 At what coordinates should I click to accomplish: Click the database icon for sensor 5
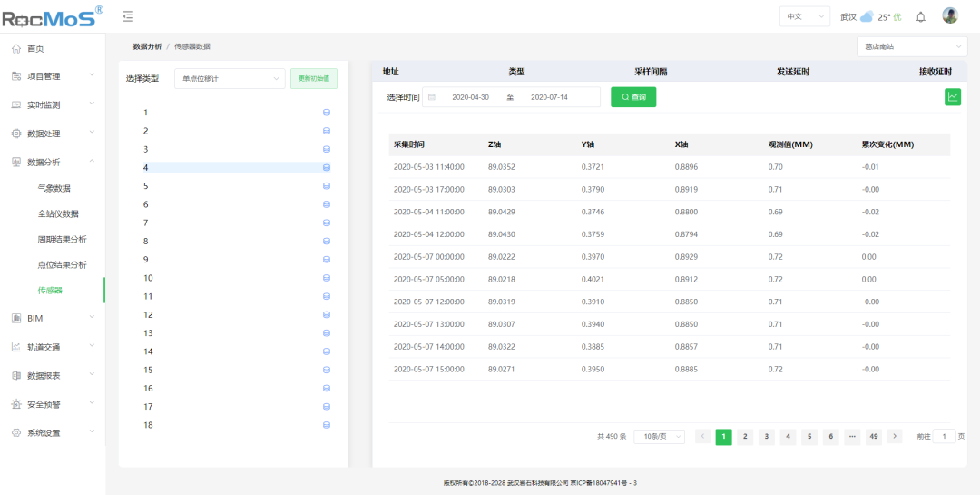pos(327,186)
